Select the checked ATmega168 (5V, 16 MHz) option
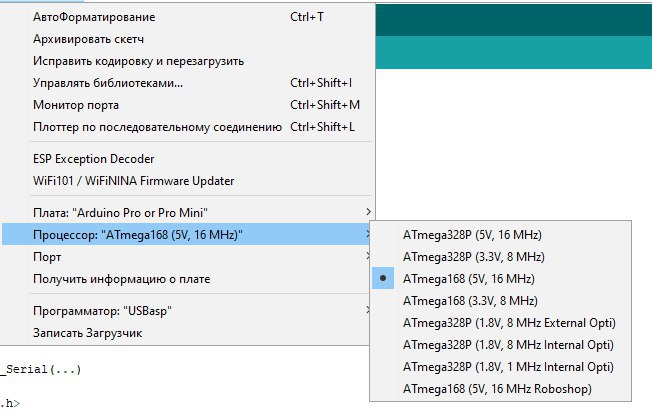Screen dimensions: 652x413 (x=501, y=279)
